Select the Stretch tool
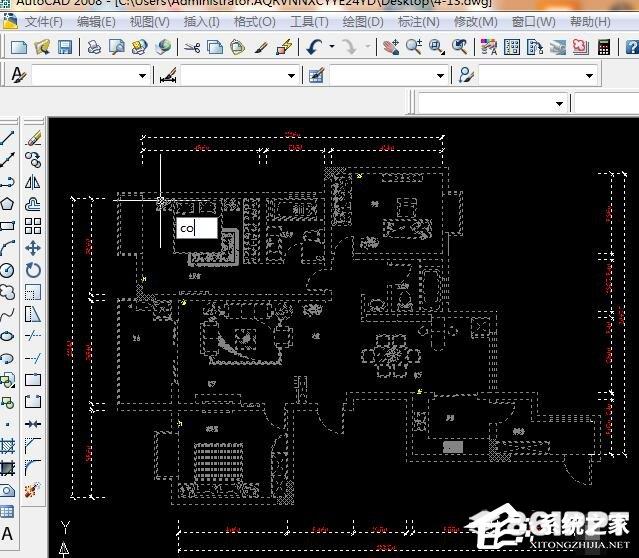This screenshot has height=558, width=639. click(x=33, y=314)
